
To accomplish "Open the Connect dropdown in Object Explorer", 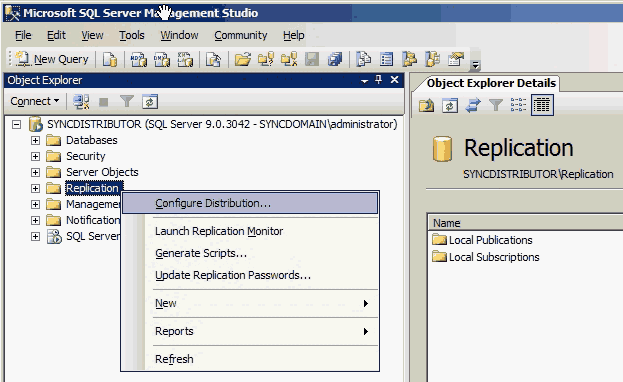I will (x=35, y=101).
